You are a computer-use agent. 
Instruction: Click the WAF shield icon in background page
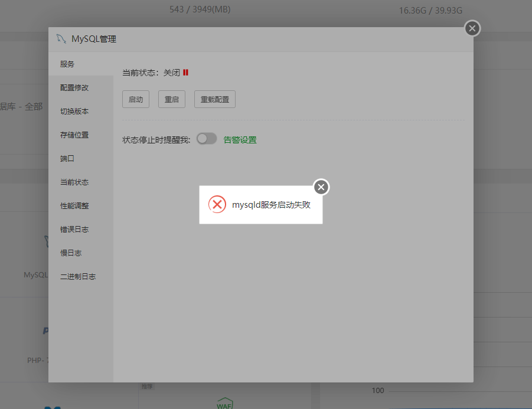(x=224, y=403)
